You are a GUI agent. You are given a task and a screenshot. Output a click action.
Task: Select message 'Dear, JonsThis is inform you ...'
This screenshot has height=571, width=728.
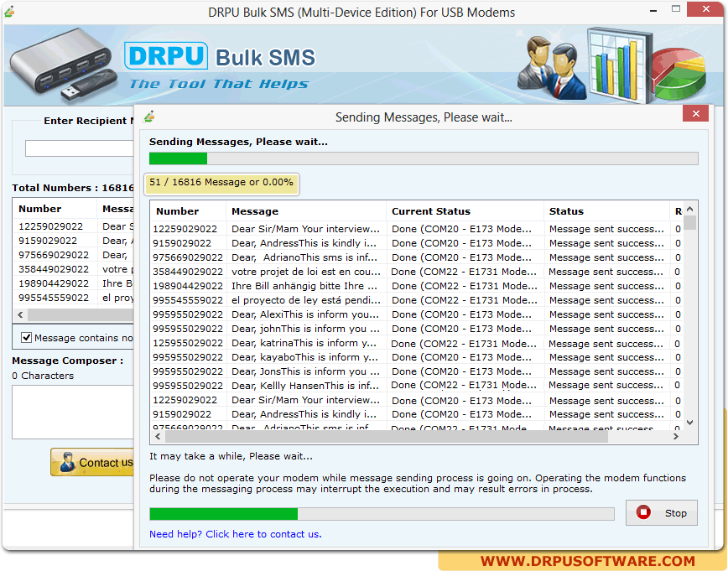pos(305,371)
